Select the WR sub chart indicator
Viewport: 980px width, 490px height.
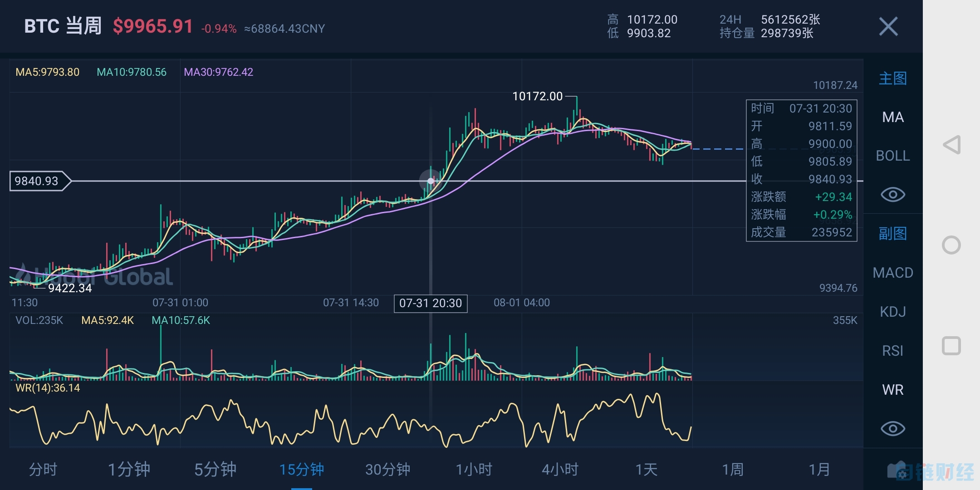tap(892, 390)
